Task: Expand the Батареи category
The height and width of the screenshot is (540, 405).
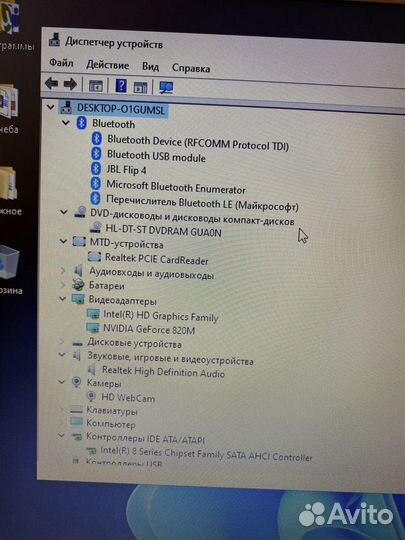Action: (62, 284)
